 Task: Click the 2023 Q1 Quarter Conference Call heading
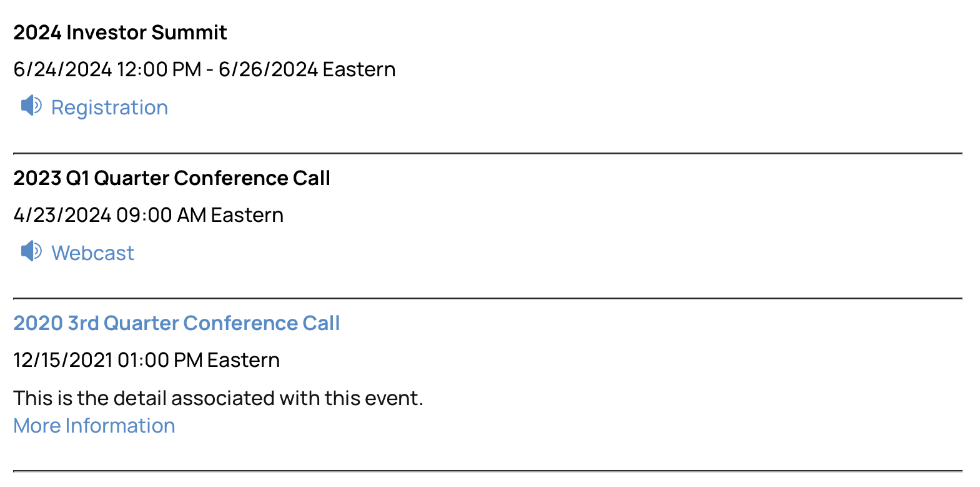point(172,178)
